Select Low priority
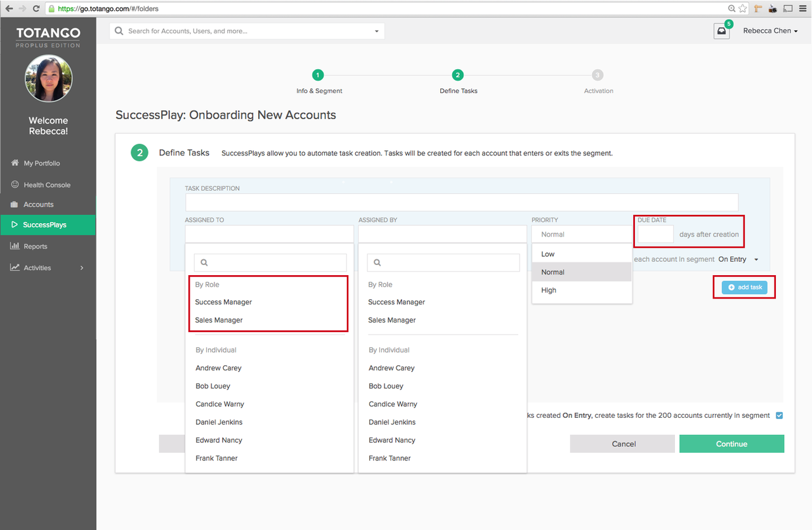 [x=582, y=254]
